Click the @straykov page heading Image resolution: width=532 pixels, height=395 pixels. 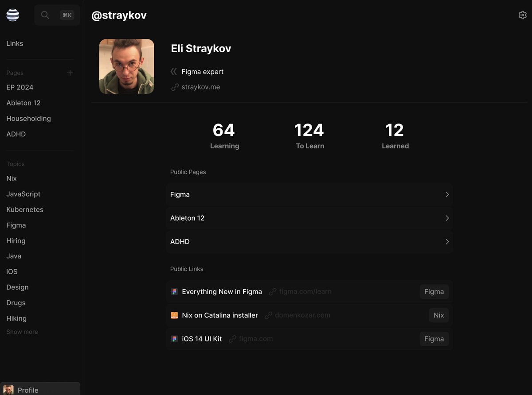click(119, 15)
